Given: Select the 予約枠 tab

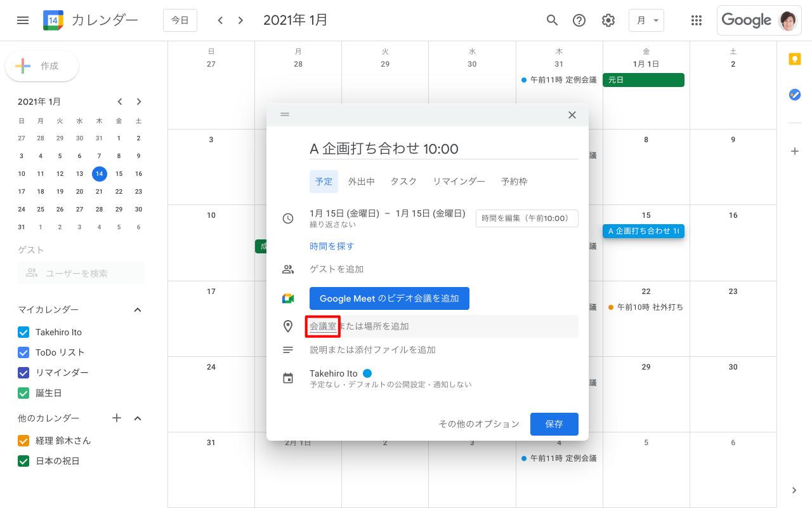Looking at the screenshot, I should pyautogui.click(x=514, y=182).
